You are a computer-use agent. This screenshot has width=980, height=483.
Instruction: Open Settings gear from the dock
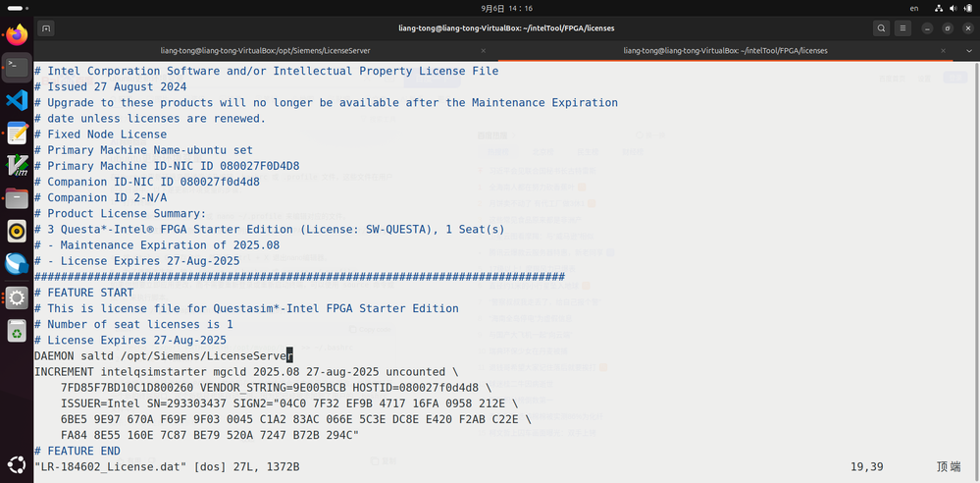click(x=17, y=297)
